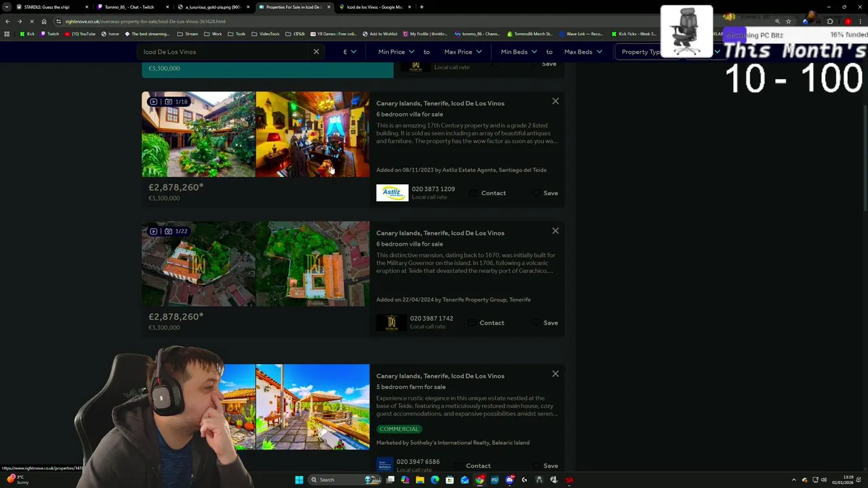
Task: Stop loading the page
Action: click(x=31, y=21)
